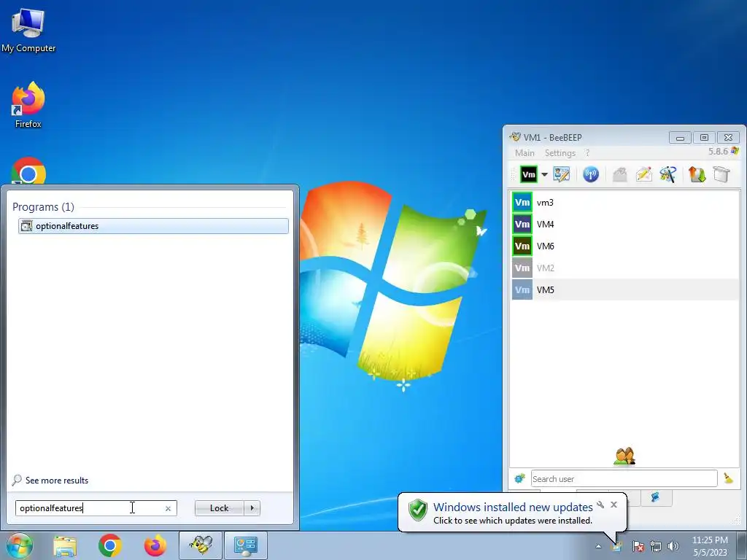Open Windows Explorer from the taskbar
Image resolution: width=747 pixels, height=560 pixels.
pos(65,545)
